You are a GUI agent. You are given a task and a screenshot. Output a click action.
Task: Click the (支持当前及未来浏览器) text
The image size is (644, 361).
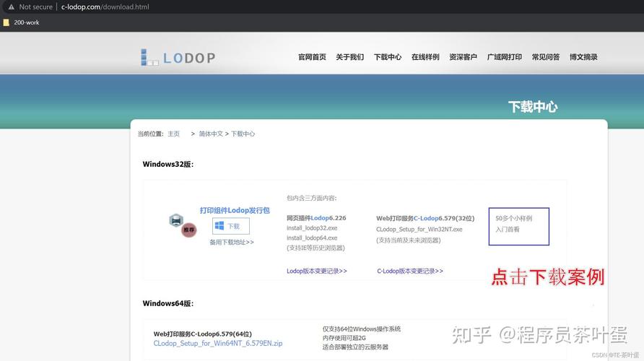click(x=409, y=240)
